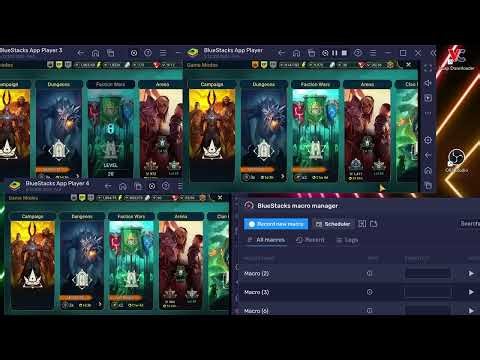Open recent apps icon in App Player 3 title bar
This screenshot has width=480, height=360.
click(x=110, y=53)
